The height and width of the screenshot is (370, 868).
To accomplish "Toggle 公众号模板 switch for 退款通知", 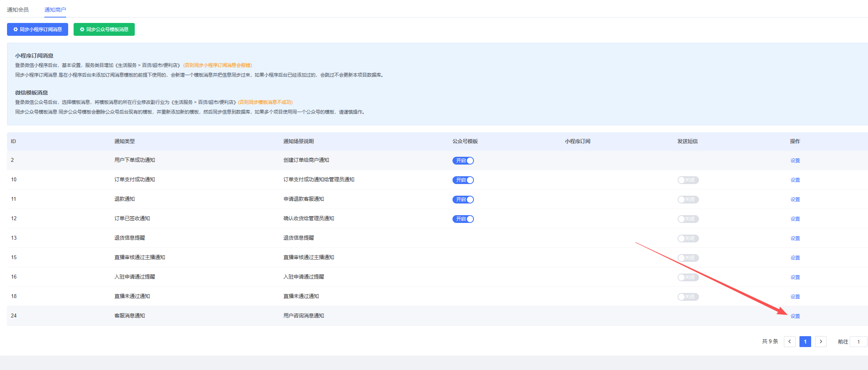I will (x=463, y=200).
